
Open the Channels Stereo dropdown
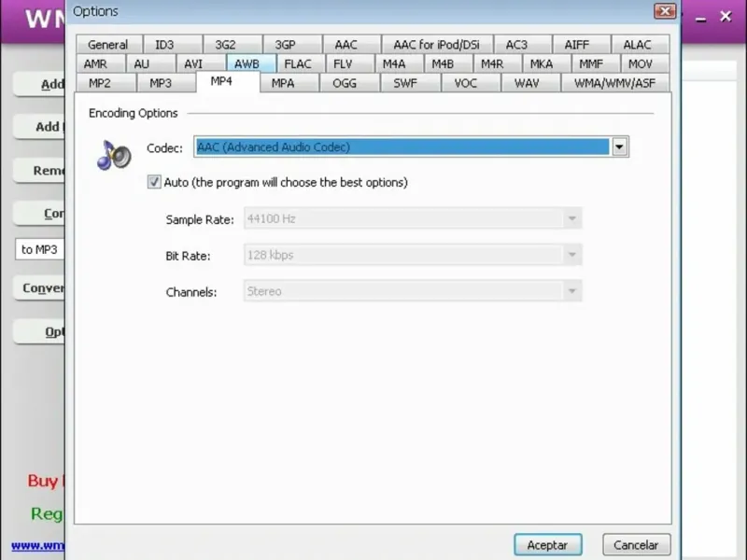tap(413, 291)
